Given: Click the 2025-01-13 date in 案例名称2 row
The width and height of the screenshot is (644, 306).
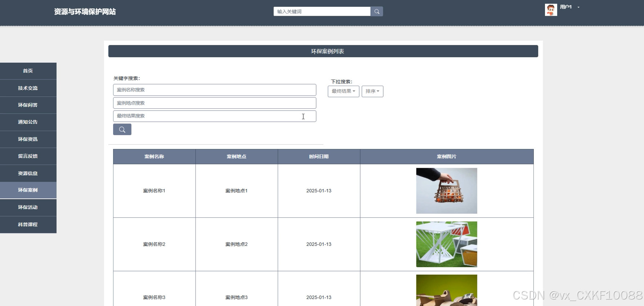Looking at the screenshot, I should [x=319, y=244].
